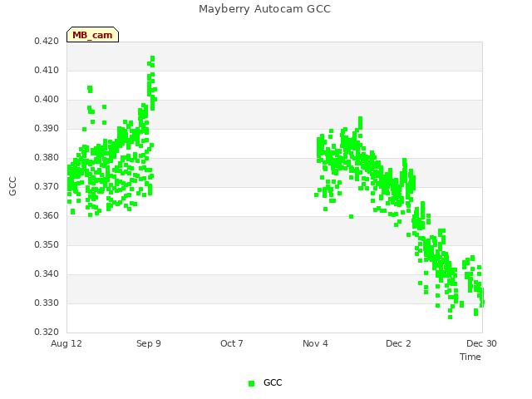The image size is (532, 399).
Task: Click the chart title Mayberry Autocam GCC
Action: 264,9
